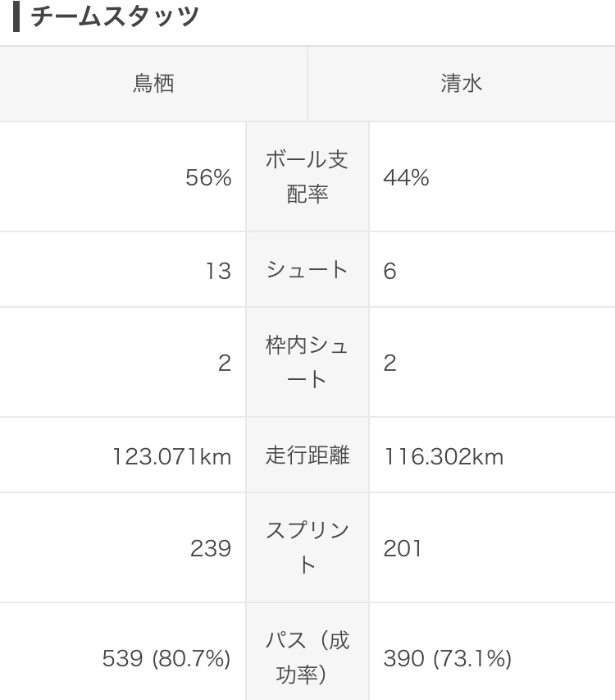Click the パス（成功率）stat label
Screen dimensions: 615x700
tap(307, 657)
